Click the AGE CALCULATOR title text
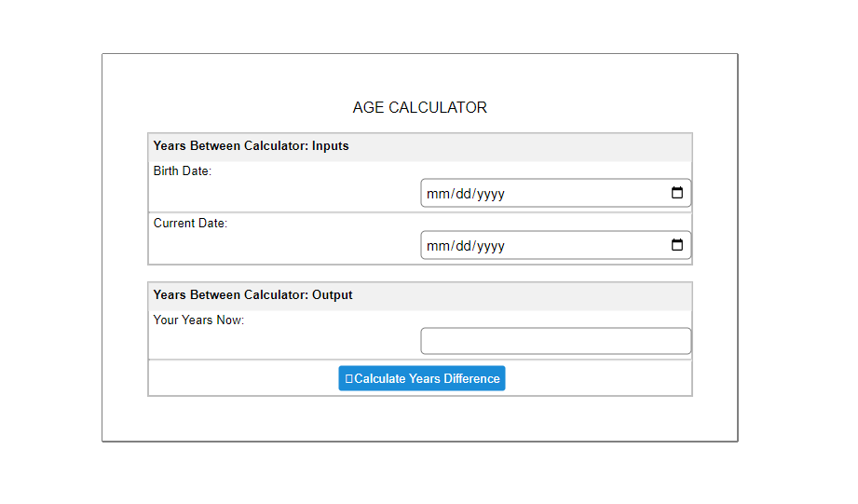The image size is (858, 504). click(x=419, y=108)
